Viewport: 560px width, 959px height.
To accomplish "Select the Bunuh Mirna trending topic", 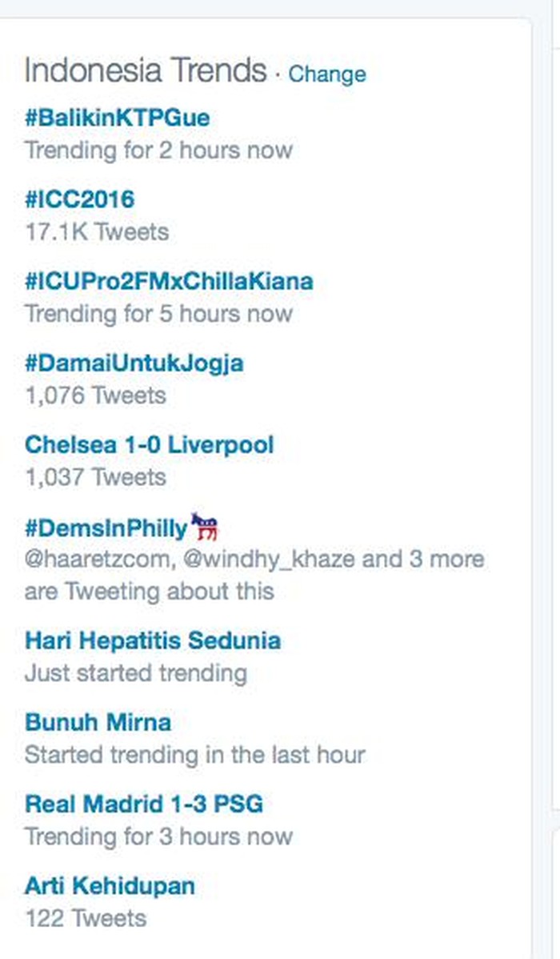I will pyautogui.click(x=98, y=722).
